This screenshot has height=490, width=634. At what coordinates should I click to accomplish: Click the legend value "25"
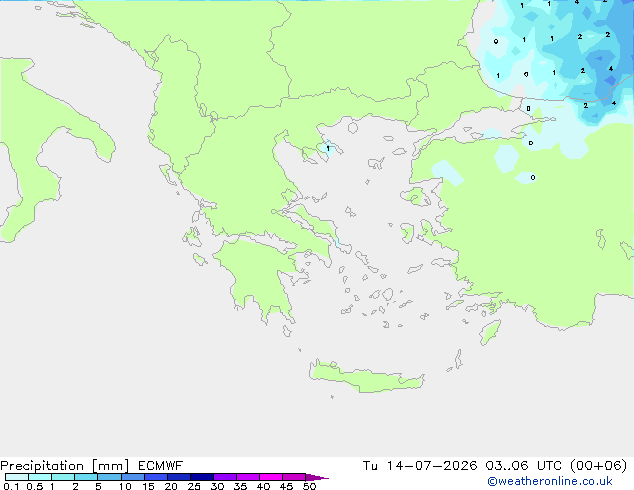194,486
